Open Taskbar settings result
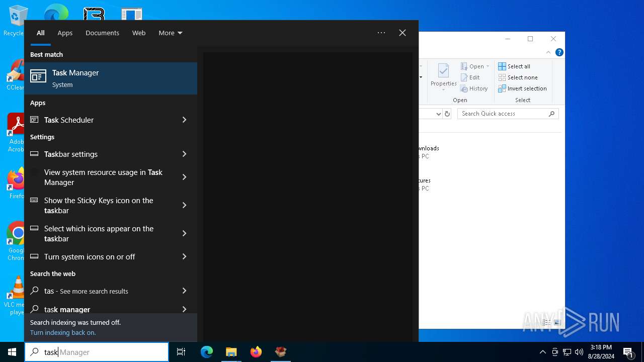 [111, 154]
